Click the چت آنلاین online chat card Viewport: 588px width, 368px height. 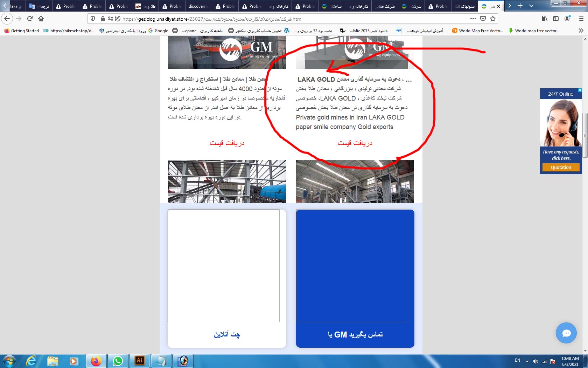click(x=227, y=279)
